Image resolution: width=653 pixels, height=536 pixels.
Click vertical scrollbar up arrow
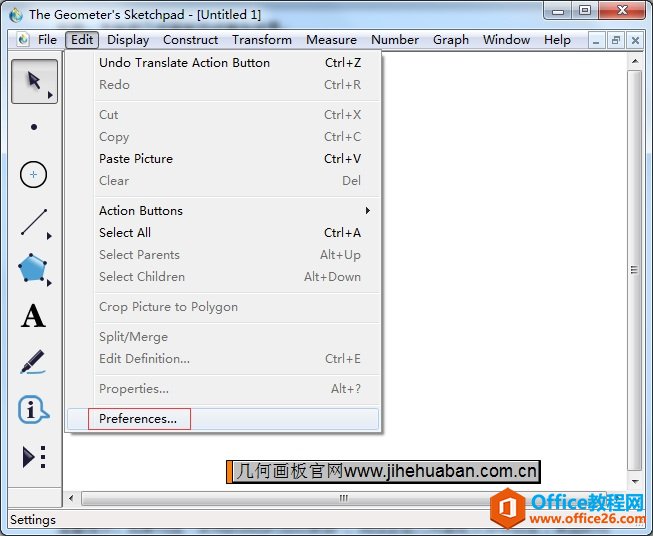click(635, 62)
